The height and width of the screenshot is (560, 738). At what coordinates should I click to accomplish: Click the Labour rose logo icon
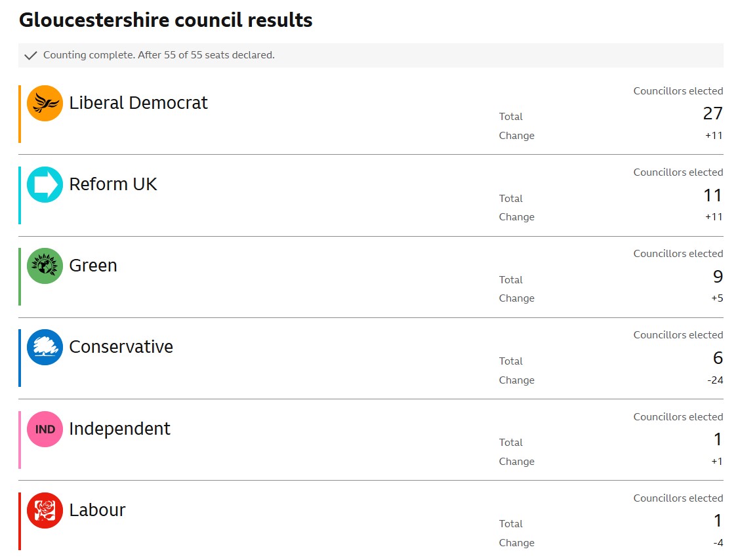[x=45, y=511]
